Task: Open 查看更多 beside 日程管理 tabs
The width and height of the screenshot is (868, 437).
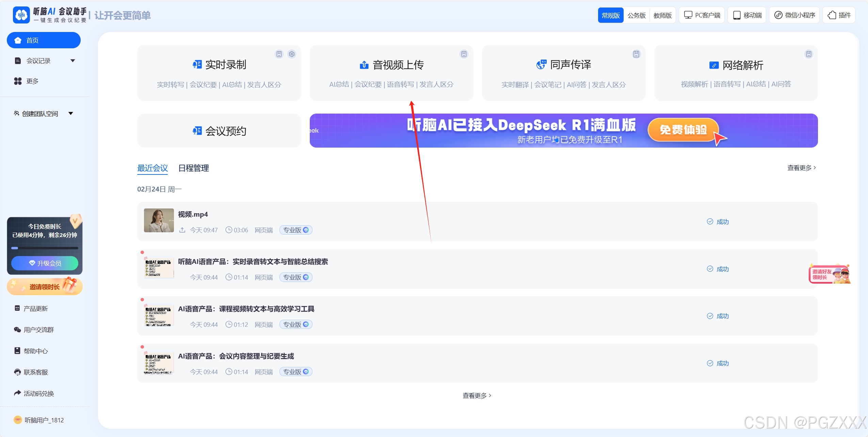Action: 801,168
